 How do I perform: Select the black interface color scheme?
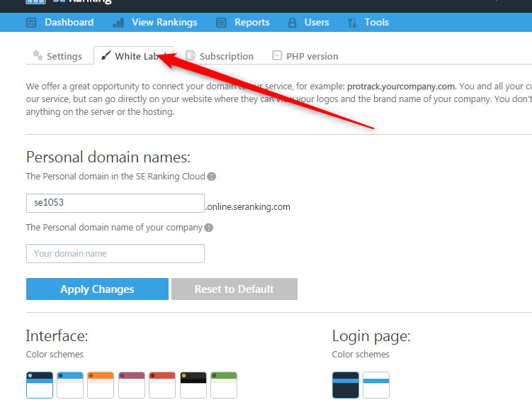[193, 385]
